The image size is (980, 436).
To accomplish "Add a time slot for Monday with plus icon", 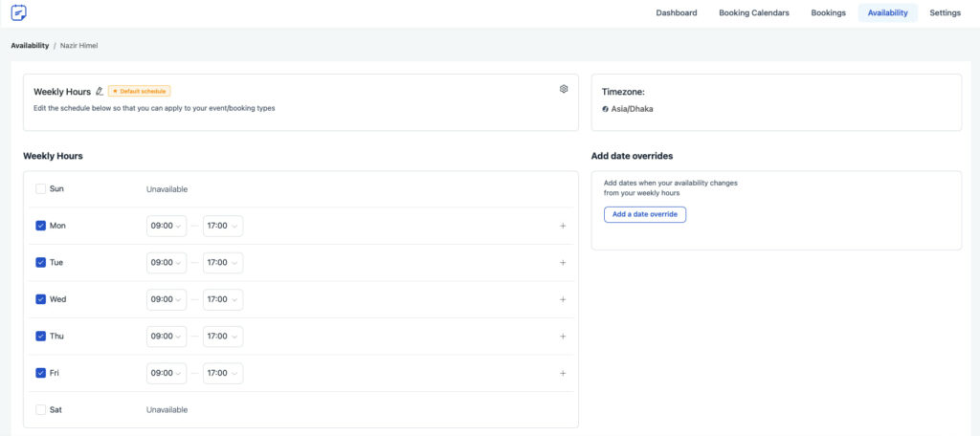I will point(563,226).
